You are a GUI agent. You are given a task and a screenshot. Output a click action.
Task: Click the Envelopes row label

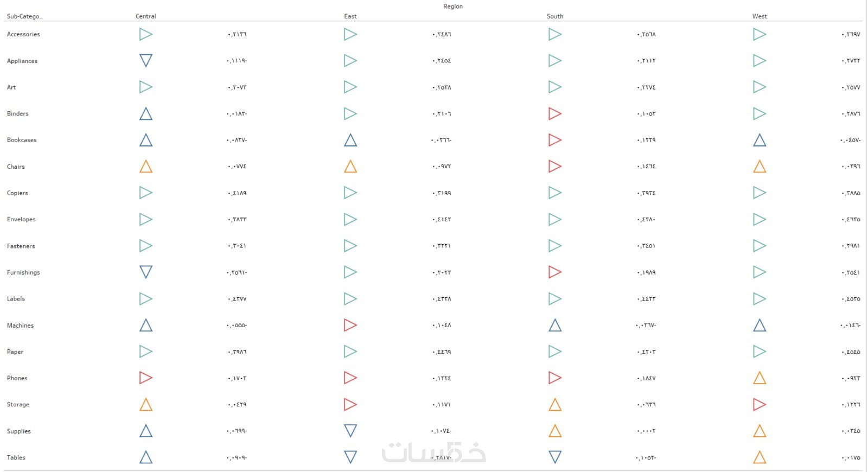click(21, 219)
